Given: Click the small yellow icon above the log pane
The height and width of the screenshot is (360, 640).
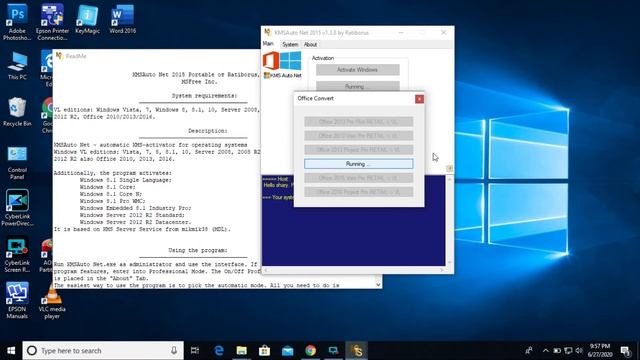Looking at the screenshot, I should point(449,168).
